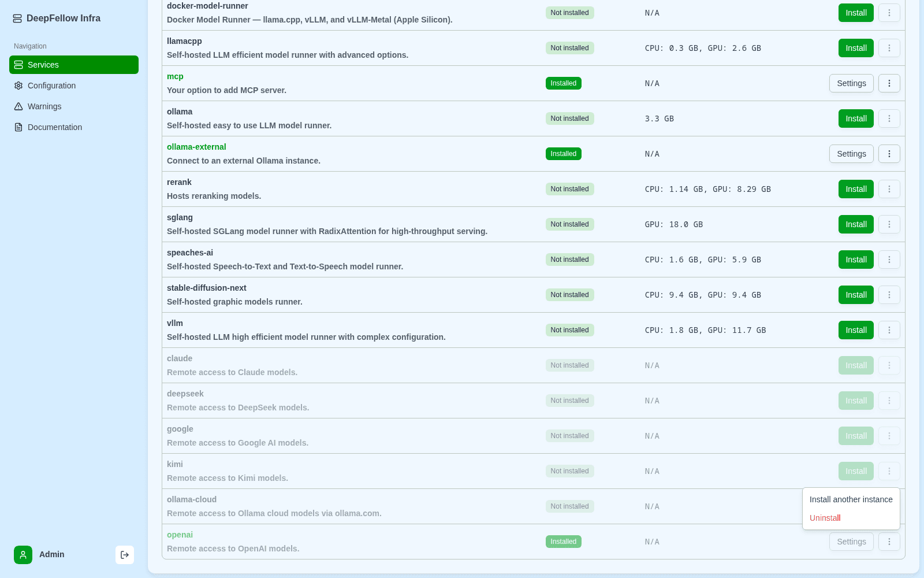924x578 pixels.
Task: Click the Installed badge in the mcp row
Action: [564, 83]
